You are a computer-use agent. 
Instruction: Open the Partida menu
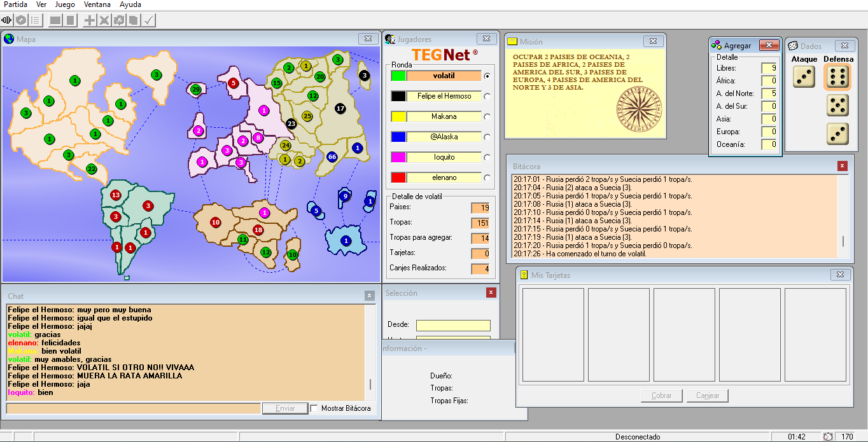pos(15,4)
